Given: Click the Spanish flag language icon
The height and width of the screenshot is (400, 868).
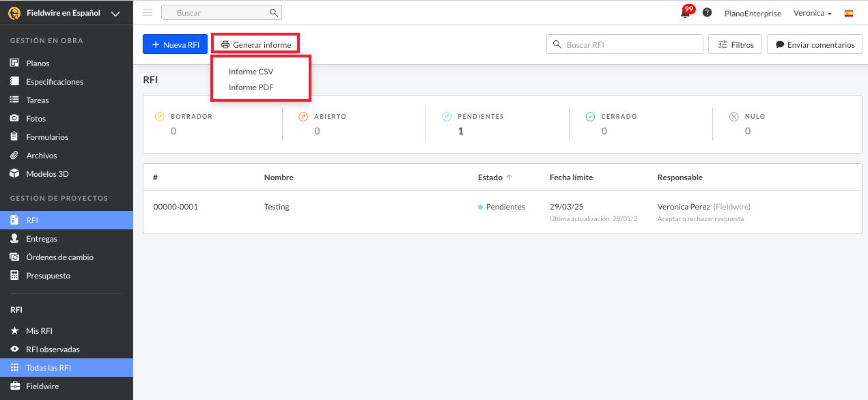Looking at the screenshot, I should tap(849, 13).
